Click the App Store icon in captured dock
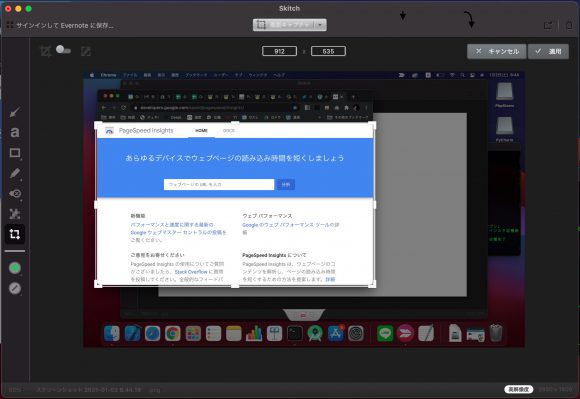This screenshot has width=580, height=399. [335, 334]
